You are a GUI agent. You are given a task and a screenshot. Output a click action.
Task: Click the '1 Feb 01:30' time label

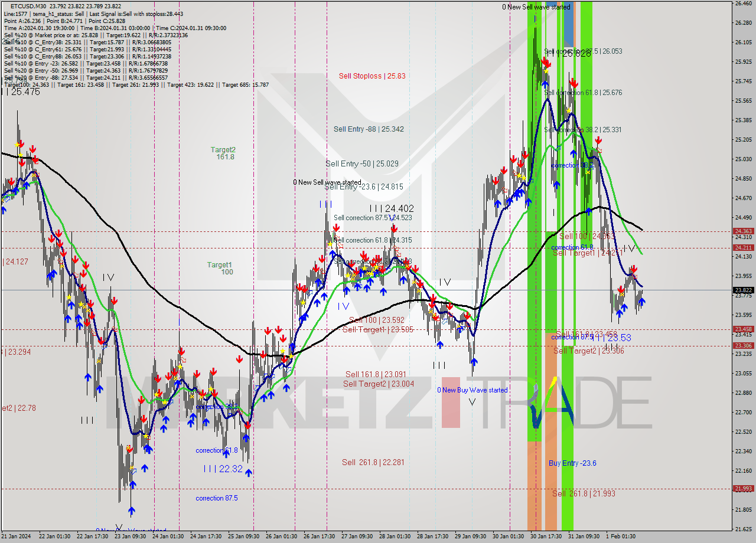[621, 537]
